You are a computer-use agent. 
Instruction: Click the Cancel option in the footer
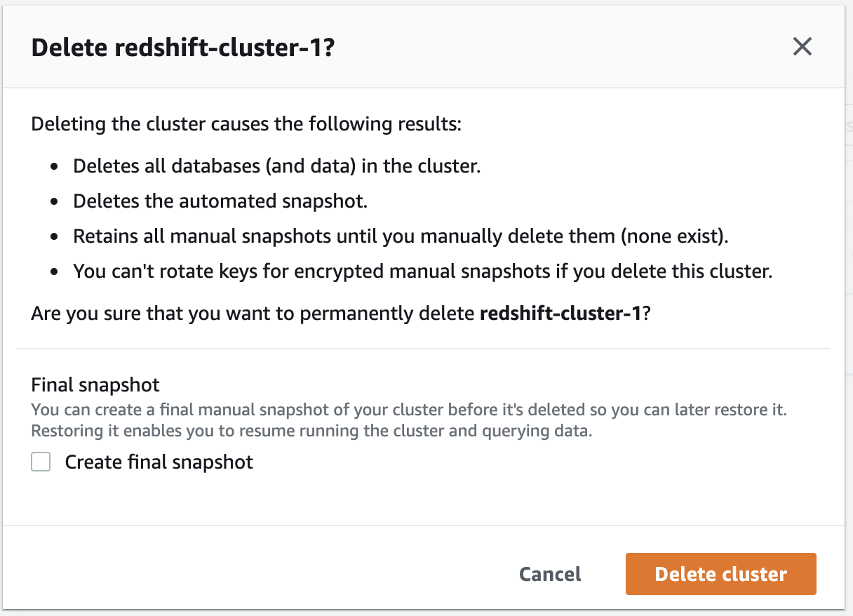pyautogui.click(x=549, y=574)
